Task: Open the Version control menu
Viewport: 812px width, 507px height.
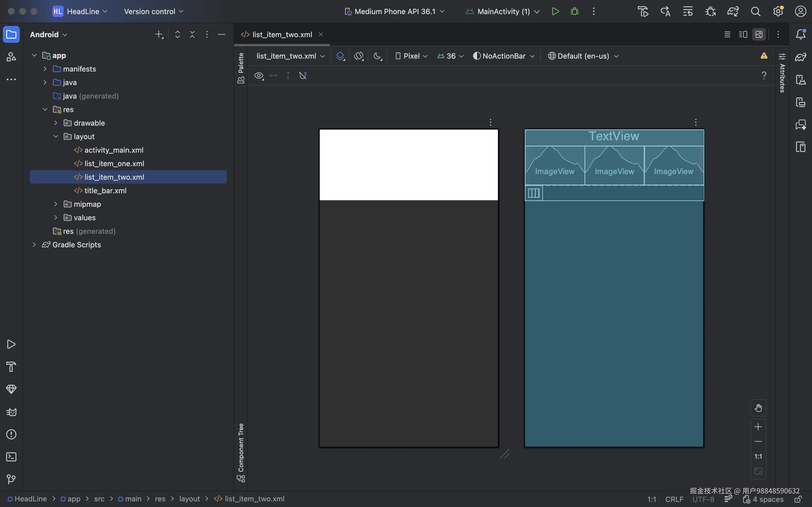Action: pos(153,11)
